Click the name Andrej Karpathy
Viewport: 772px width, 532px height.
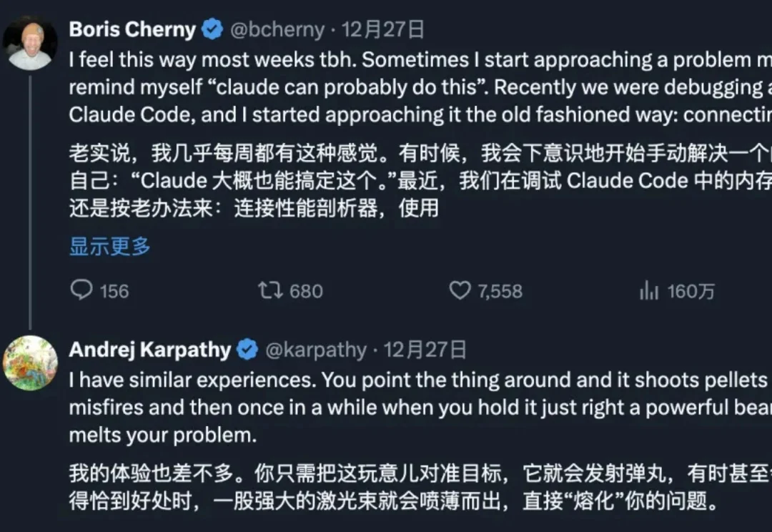[x=150, y=350]
